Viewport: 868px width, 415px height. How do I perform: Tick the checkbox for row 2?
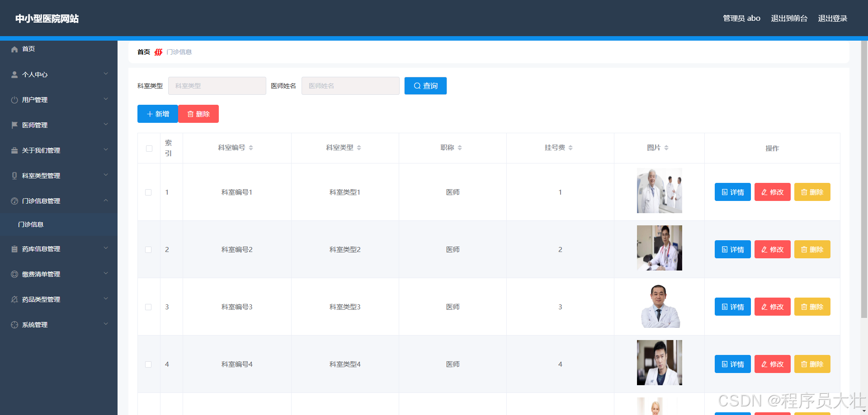tap(148, 249)
